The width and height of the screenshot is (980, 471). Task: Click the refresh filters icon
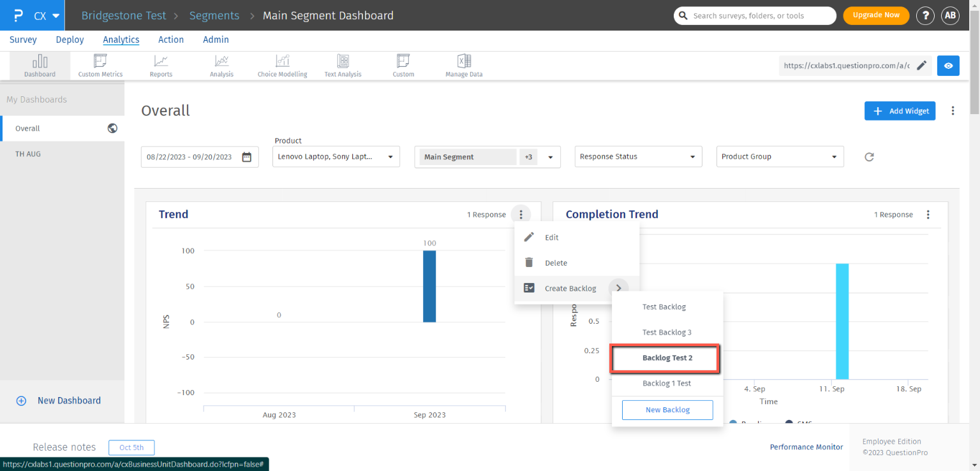point(869,157)
